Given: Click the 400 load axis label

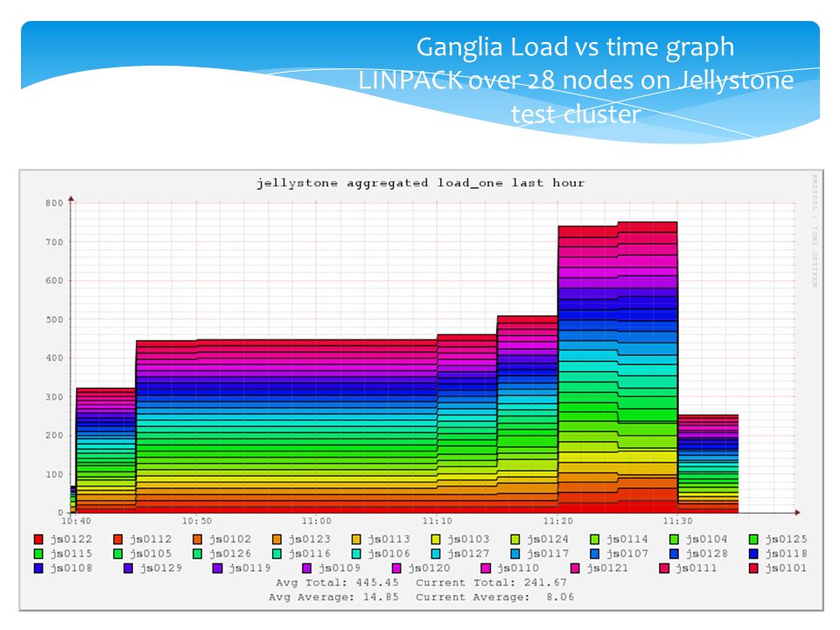Looking at the screenshot, I should click(x=54, y=358).
